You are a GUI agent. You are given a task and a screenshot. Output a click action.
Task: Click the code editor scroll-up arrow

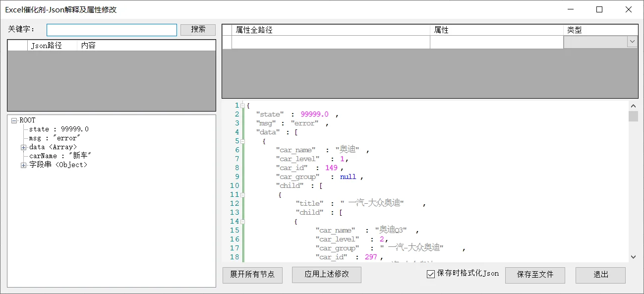tap(633, 106)
